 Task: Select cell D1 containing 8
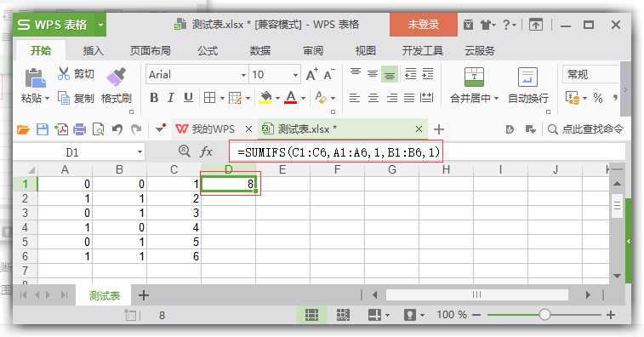228,184
